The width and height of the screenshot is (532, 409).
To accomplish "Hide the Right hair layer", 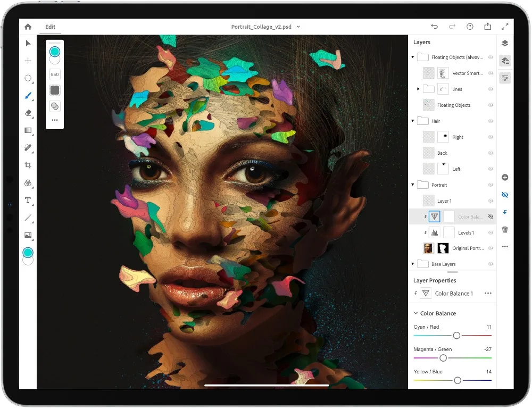I will [x=491, y=137].
